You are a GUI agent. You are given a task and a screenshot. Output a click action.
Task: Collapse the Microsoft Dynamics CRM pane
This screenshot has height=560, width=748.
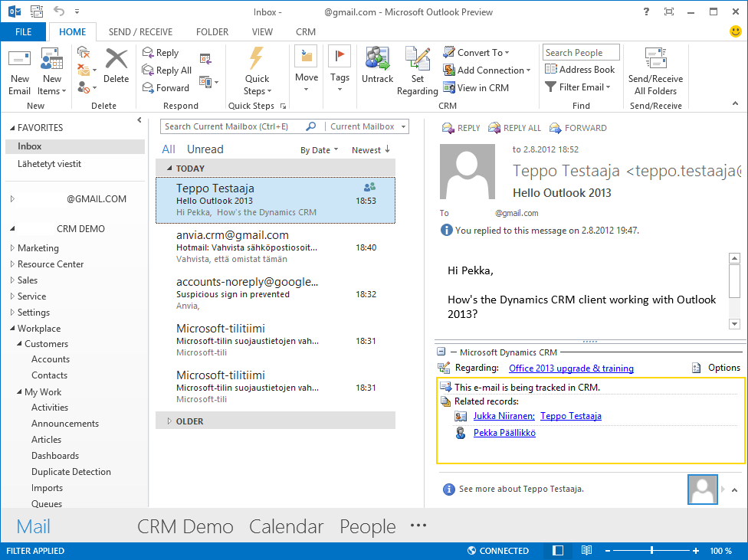click(x=441, y=352)
